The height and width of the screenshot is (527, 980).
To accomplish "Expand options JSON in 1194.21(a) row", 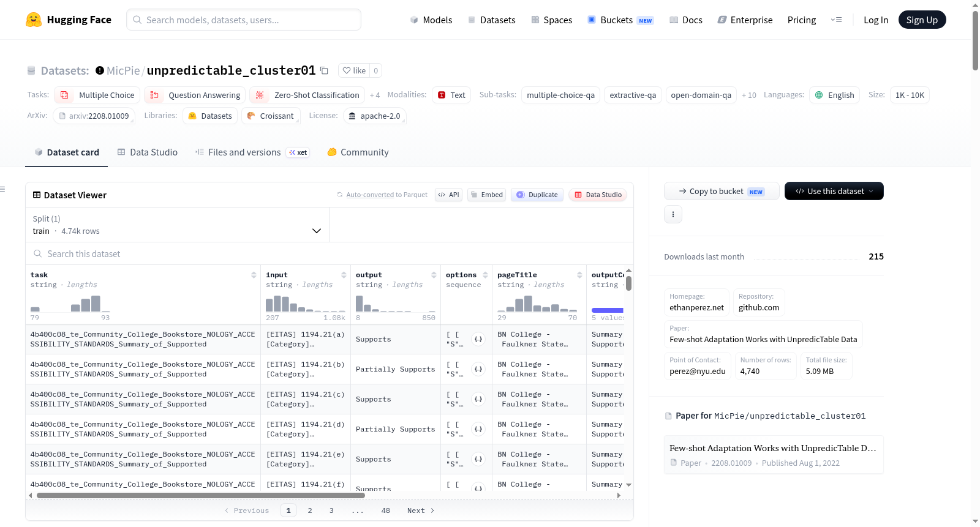I will pos(478,339).
